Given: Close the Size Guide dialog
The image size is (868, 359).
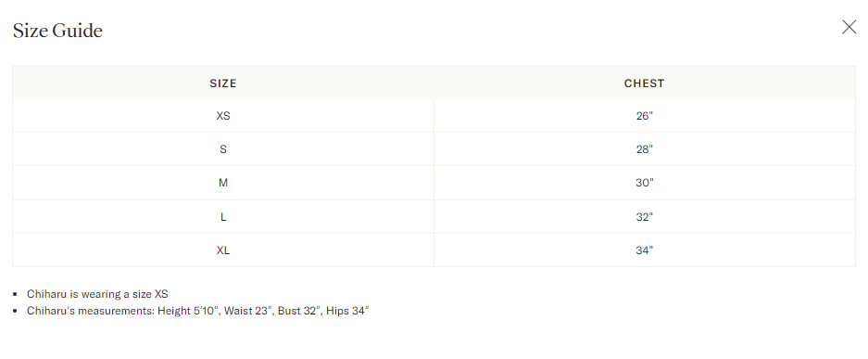Looking at the screenshot, I should tap(849, 27).
